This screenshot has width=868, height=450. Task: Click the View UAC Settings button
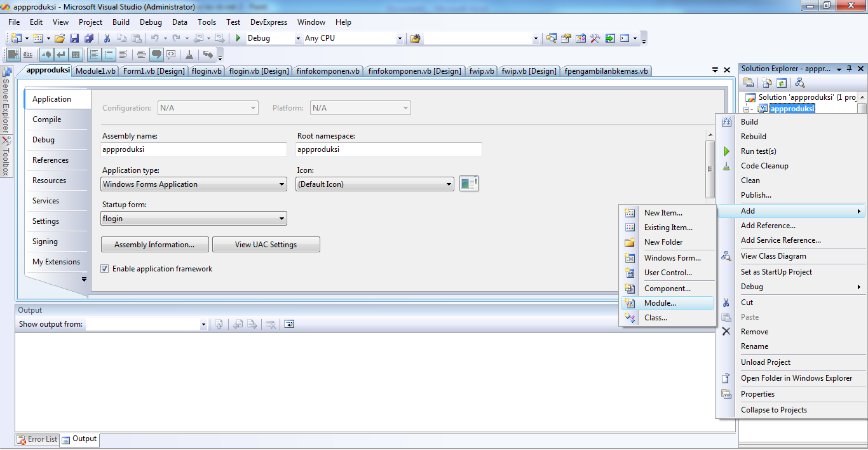click(266, 245)
